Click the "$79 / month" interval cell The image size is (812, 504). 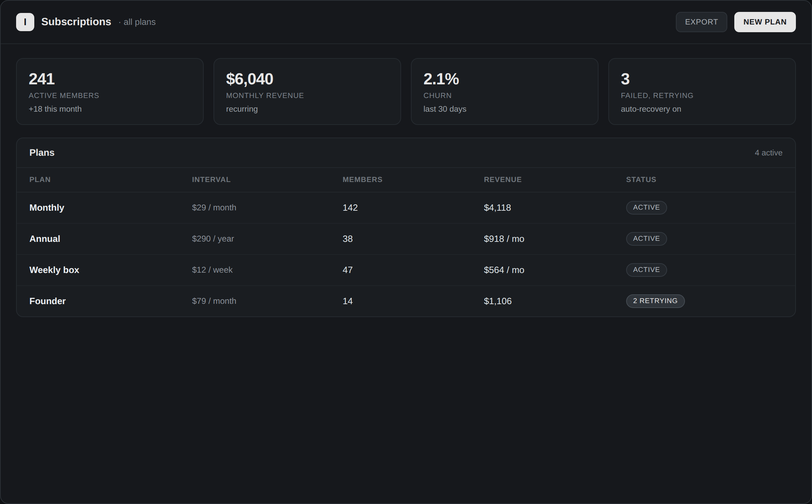214,301
